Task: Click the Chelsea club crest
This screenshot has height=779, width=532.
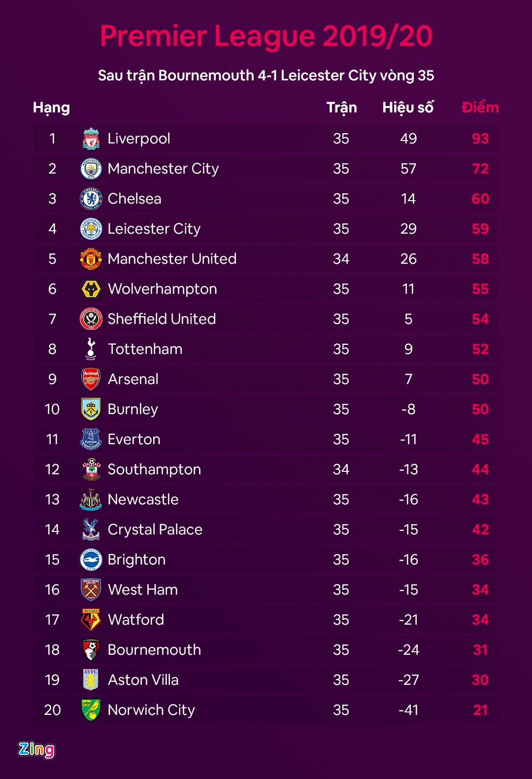Action: point(91,199)
